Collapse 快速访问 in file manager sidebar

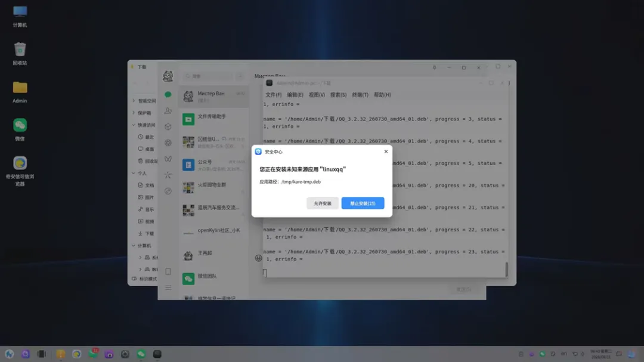(x=134, y=125)
